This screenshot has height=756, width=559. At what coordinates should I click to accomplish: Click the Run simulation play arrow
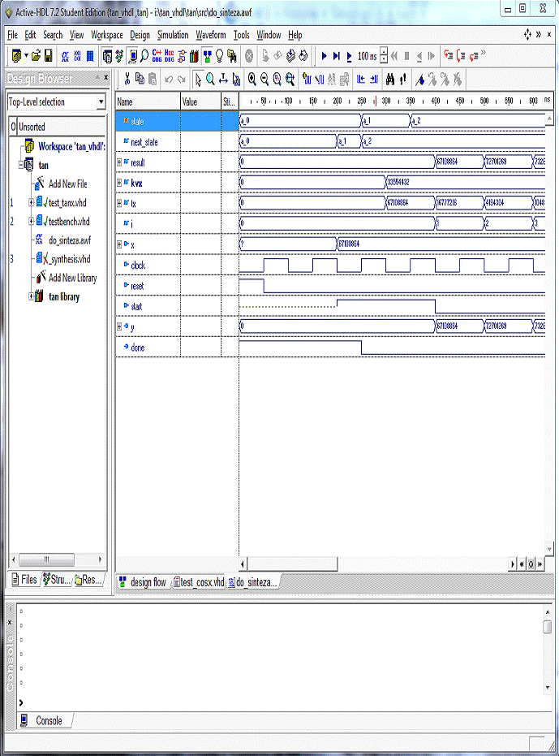tap(324, 56)
